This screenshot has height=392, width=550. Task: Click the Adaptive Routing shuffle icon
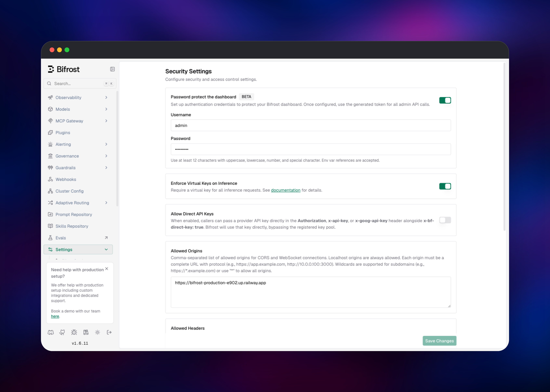(50, 203)
